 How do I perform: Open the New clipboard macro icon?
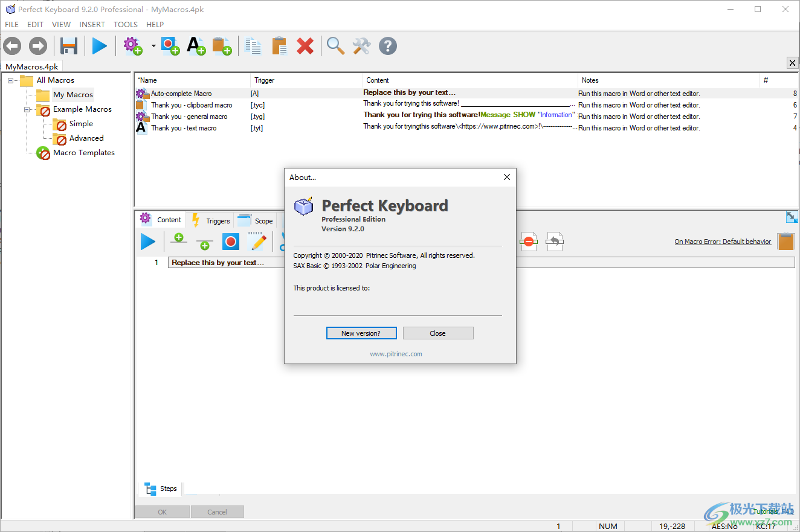[x=222, y=45]
